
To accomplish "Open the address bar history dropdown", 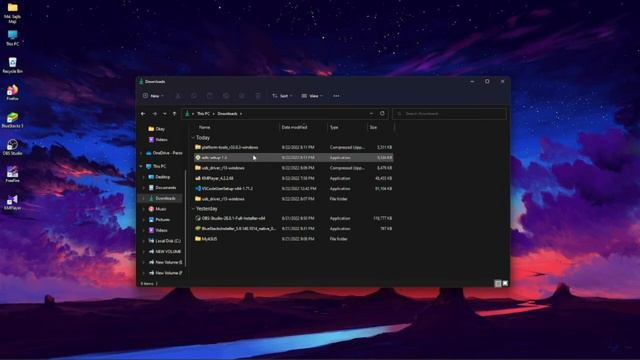I will click(x=371, y=113).
